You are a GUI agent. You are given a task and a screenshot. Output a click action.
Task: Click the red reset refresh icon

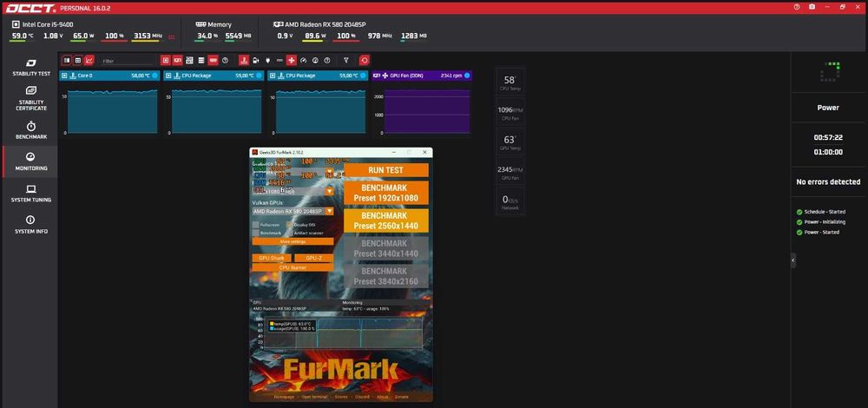(365, 61)
